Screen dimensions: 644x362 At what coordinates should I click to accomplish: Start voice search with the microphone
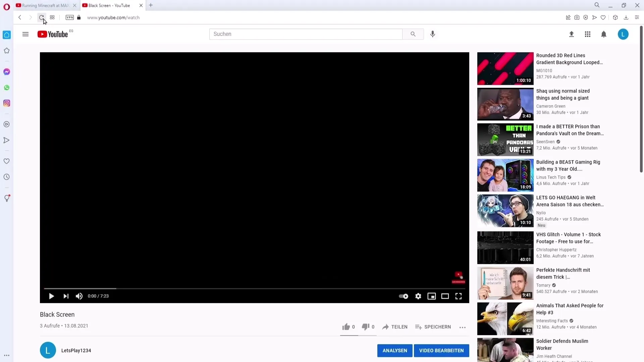(x=433, y=34)
